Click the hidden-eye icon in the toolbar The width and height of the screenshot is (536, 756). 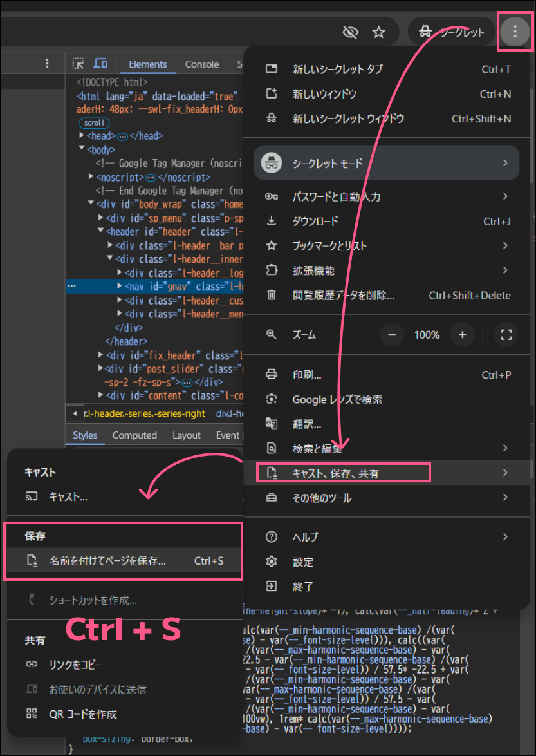point(350,31)
